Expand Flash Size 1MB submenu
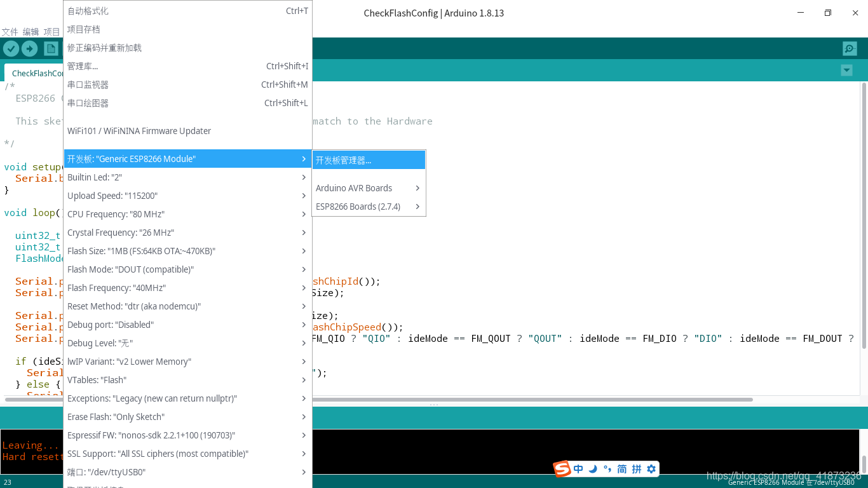868x488 pixels. click(188, 251)
